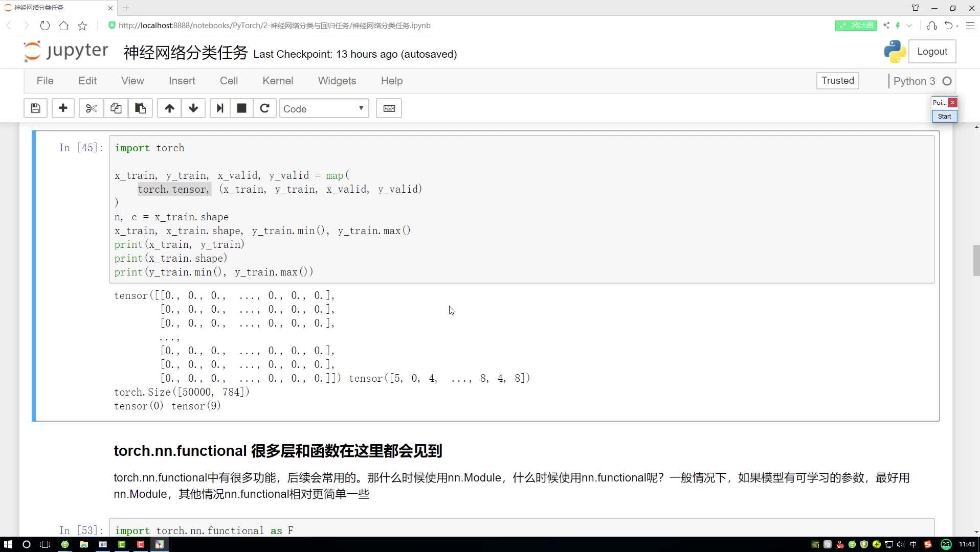Click the green lightning speed-mode icon
The height and width of the screenshot is (552, 980).
898,26
